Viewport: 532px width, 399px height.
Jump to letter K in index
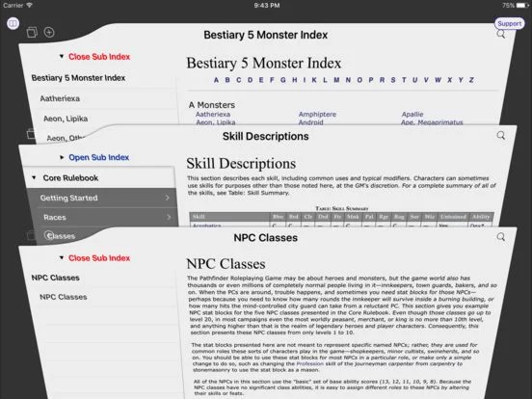click(314, 80)
